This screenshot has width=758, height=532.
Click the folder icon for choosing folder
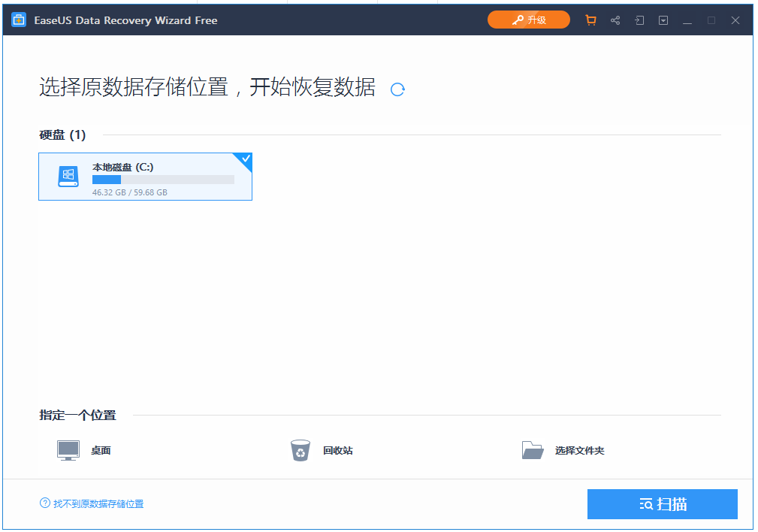(533, 450)
